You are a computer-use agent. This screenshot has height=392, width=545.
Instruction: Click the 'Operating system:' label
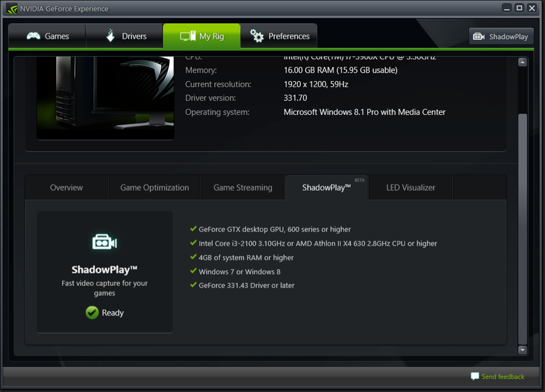217,112
